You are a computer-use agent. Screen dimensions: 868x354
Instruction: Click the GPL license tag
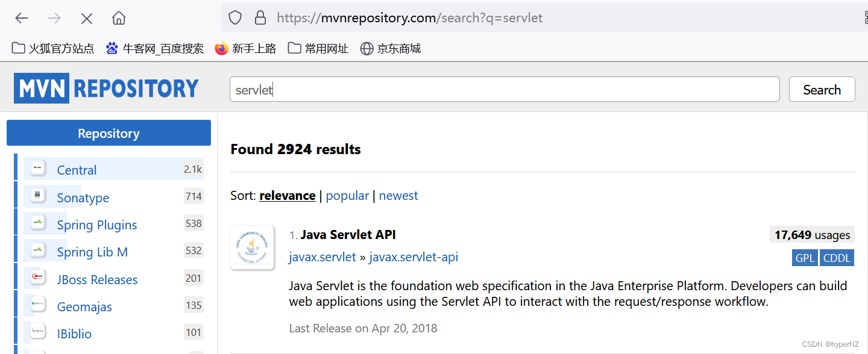[x=805, y=258]
